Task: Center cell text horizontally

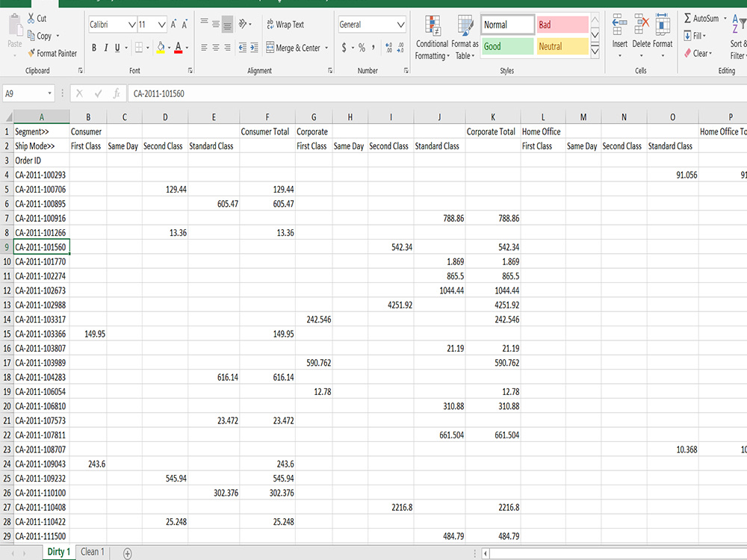Action: click(x=216, y=48)
